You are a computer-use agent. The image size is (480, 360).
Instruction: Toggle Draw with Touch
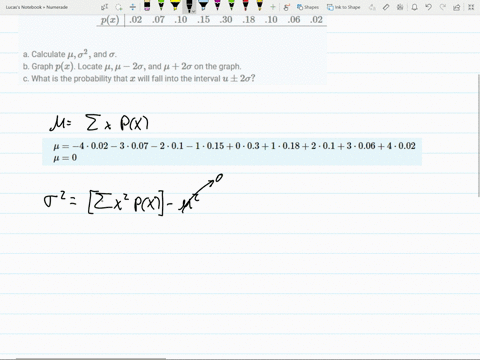286,7
